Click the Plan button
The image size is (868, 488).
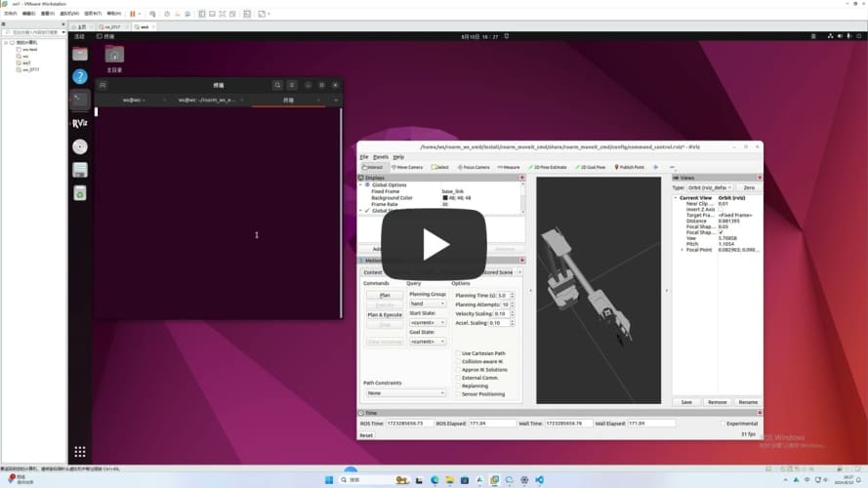pos(385,296)
